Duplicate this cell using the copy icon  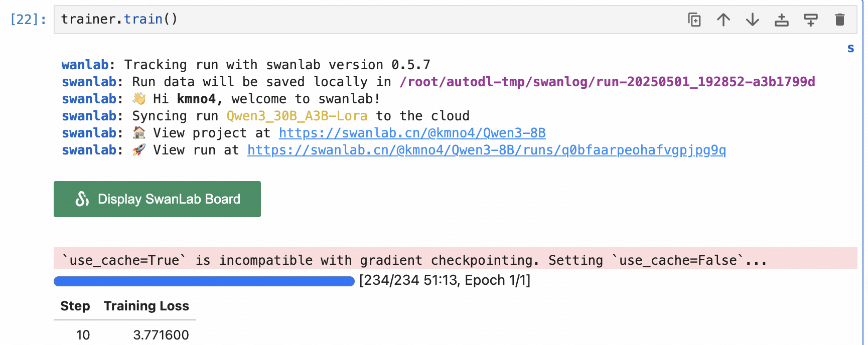694,20
